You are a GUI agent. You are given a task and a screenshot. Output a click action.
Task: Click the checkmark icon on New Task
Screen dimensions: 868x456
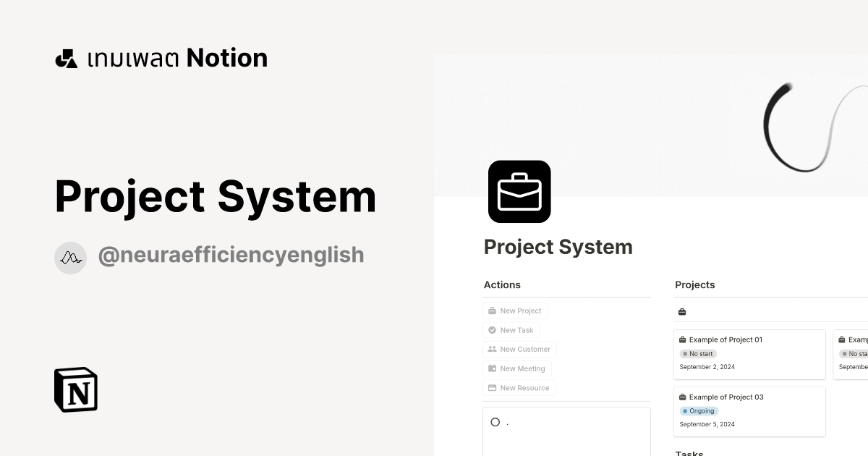pos(493,330)
